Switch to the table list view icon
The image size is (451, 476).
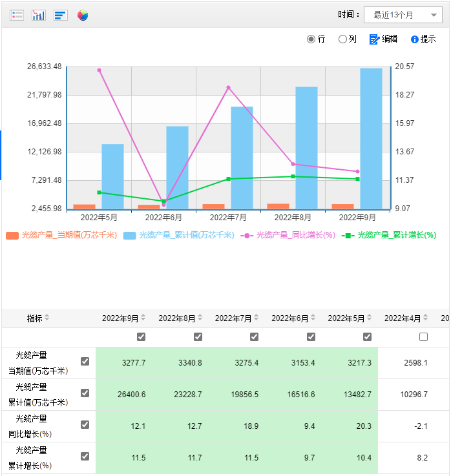click(17, 15)
